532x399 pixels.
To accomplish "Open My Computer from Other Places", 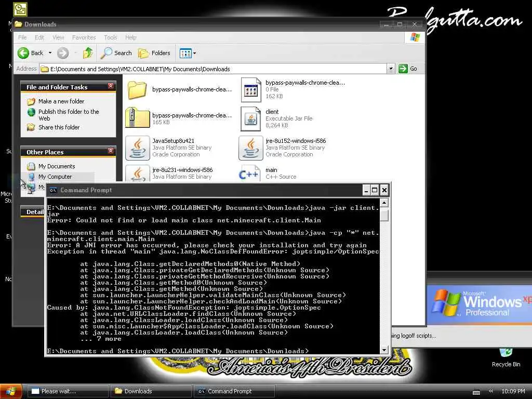I will point(55,177).
